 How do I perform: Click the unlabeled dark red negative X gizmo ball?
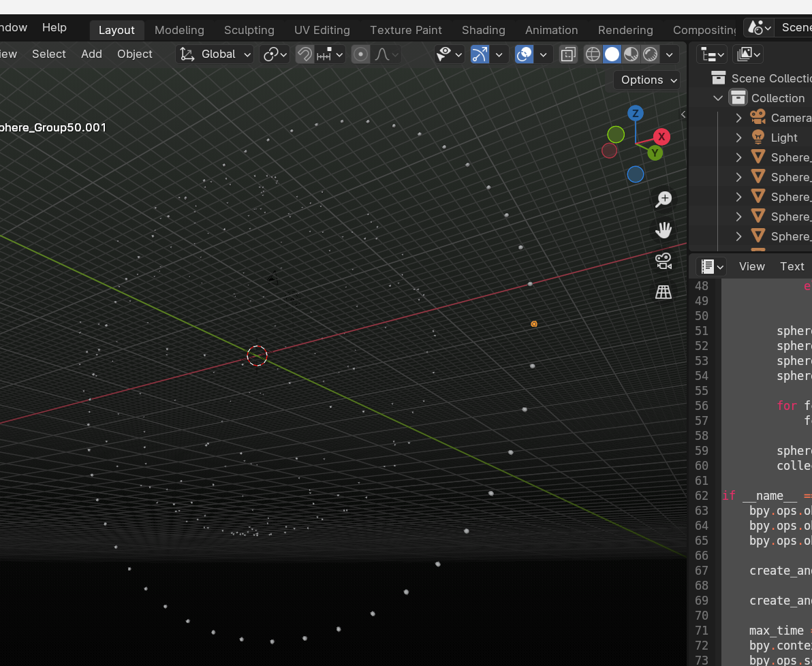coord(610,150)
